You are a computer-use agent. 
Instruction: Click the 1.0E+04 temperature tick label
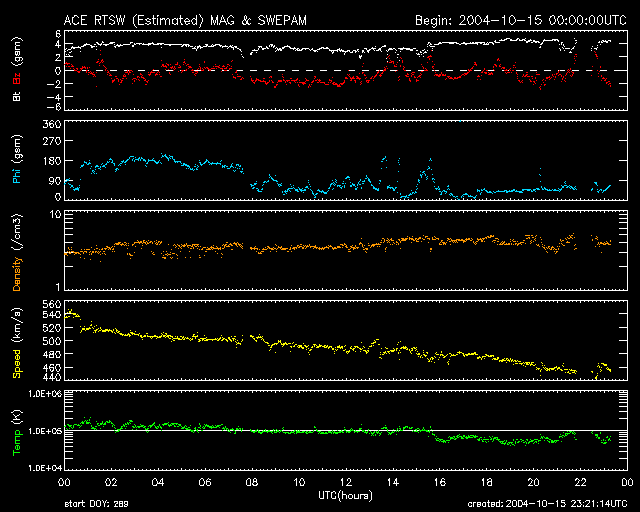click(45, 468)
